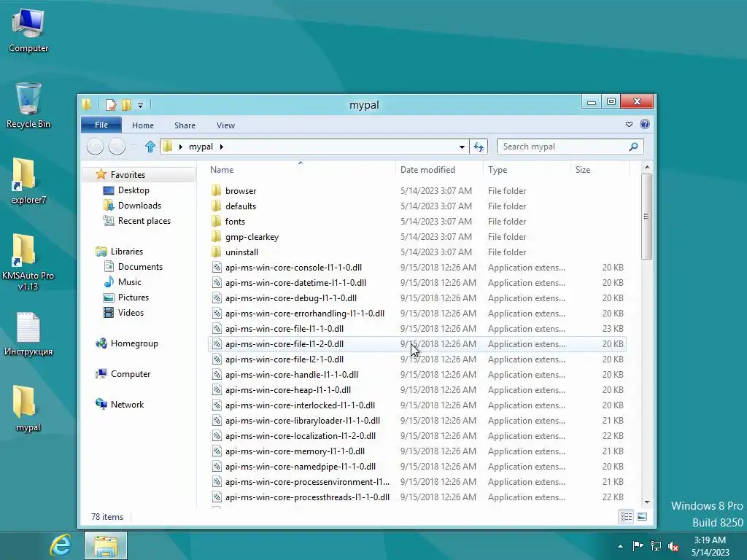This screenshot has height=560, width=747.
Task: Select Homegroup in navigation pane
Action: (134, 343)
